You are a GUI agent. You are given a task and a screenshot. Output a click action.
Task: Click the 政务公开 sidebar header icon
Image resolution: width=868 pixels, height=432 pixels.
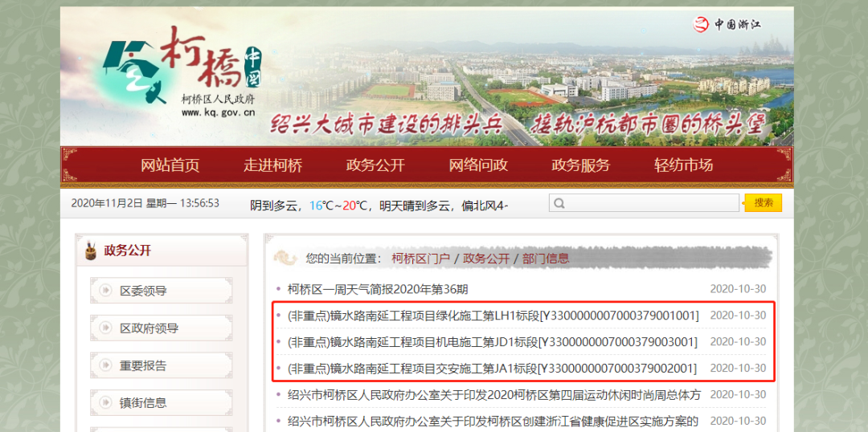(x=90, y=251)
